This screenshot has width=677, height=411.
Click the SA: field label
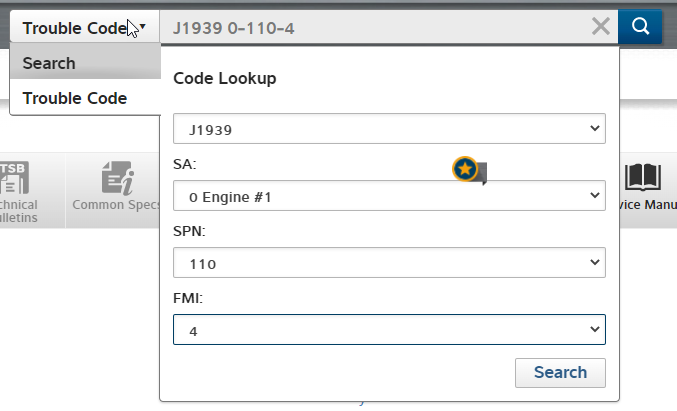pyautogui.click(x=185, y=163)
